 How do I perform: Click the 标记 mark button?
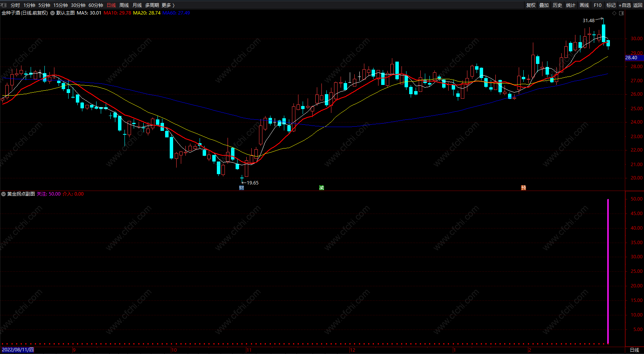click(611, 5)
